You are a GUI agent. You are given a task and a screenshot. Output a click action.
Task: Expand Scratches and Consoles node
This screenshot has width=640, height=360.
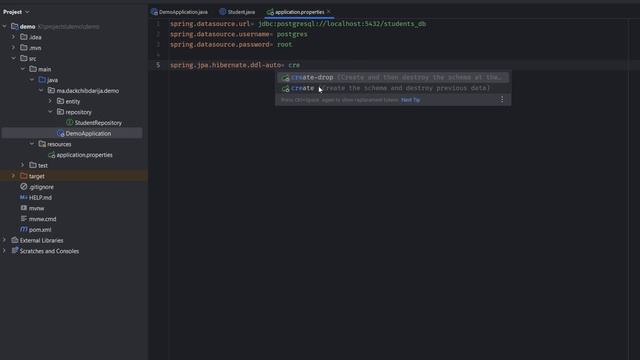click(x=4, y=251)
